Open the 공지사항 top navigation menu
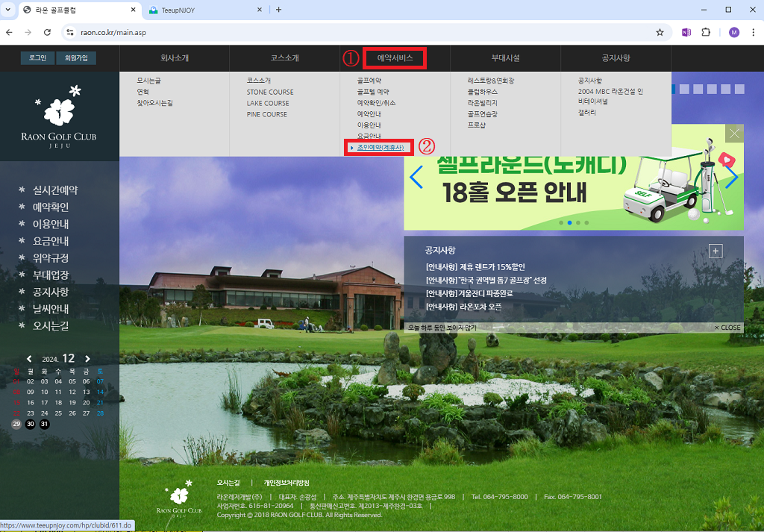This screenshot has height=532, width=764. point(616,58)
